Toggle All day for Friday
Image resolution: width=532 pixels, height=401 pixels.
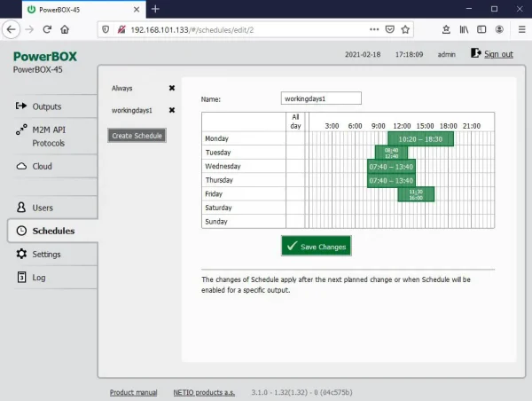[295, 194]
